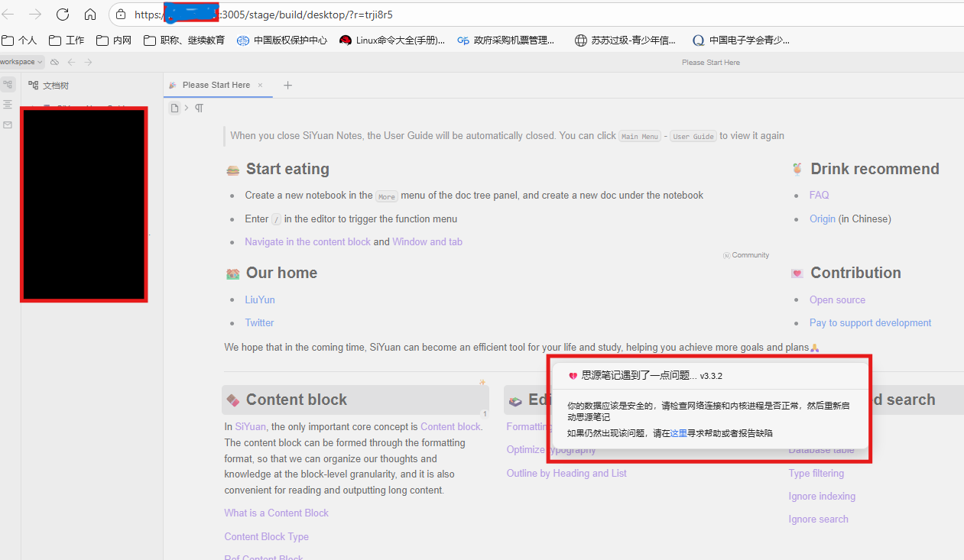The image size is (964, 560).
Task: Click the cocktail emoji beside Drink recommend
Action: point(797,169)
